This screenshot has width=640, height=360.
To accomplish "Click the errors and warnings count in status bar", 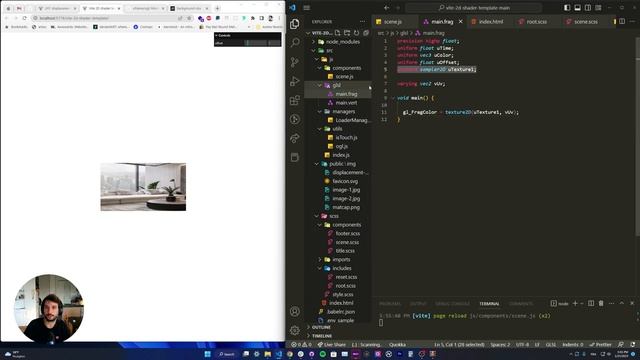I will [302, 345].
